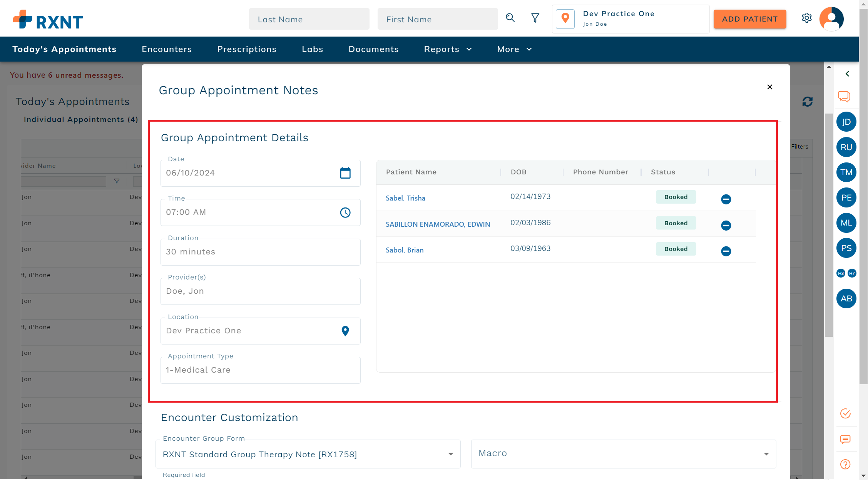
Task: Open Today's Appointments tab
Action: coord(64,49)
